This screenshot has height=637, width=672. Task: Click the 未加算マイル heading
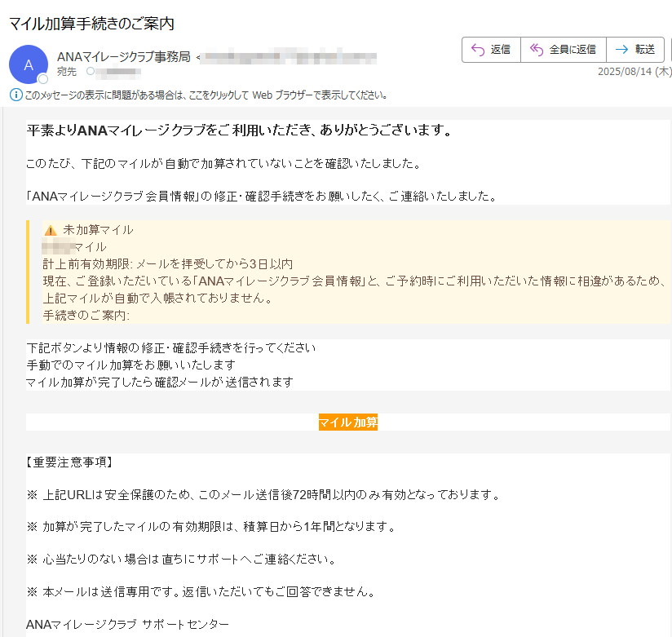[x=98, y=230]
